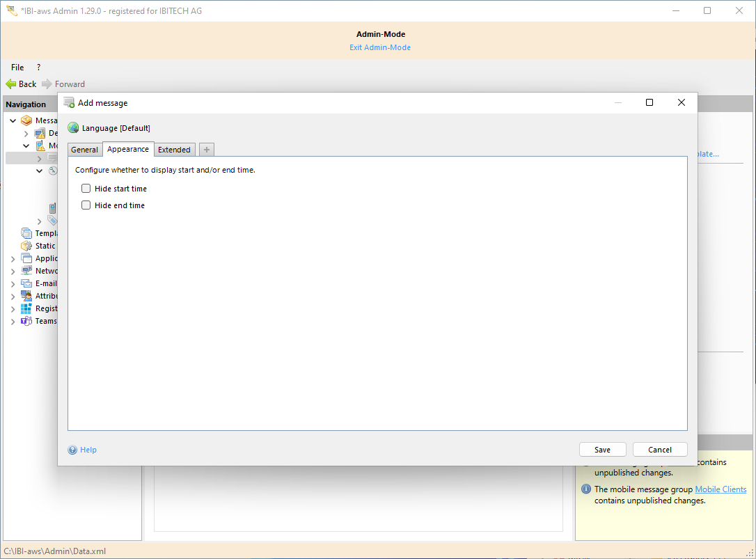Image resolution: width=756 pixels, height=559 pixels.
Task: Expand the E-mail tree node
Action: [13, 284]
